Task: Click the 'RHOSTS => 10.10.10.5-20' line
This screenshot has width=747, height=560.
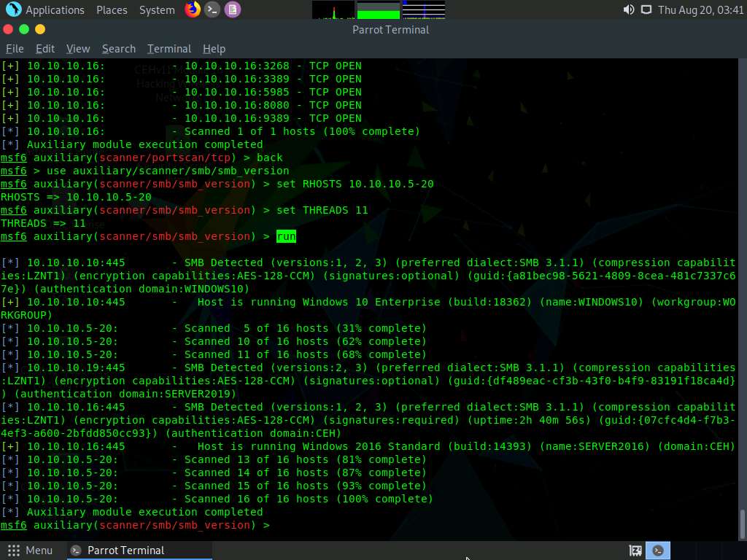Action: tap(76, 197)
